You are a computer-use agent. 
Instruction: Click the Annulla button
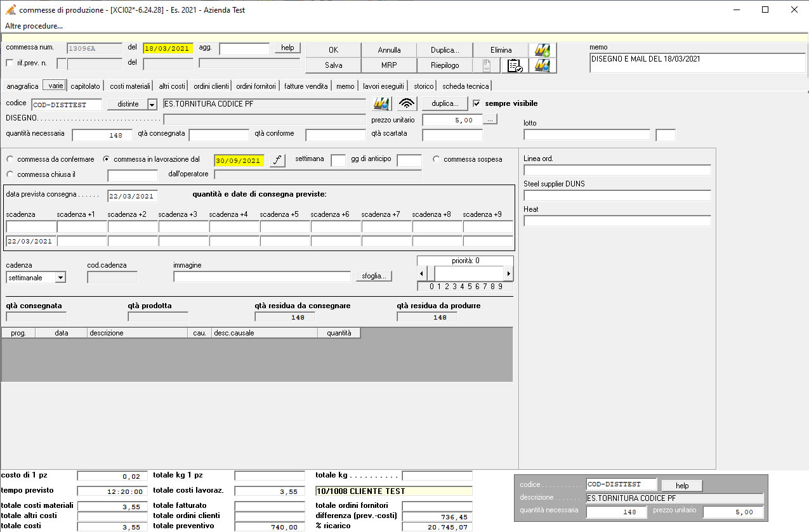click(x=389, y=50)
